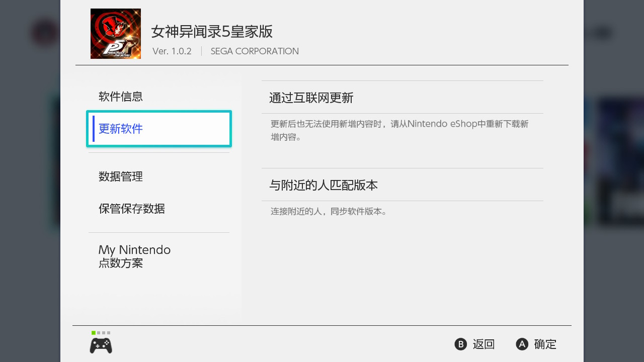The height and width of the screenshot is (362, 644).
Task: Click the A button icon for 确定
Action: 522,344
